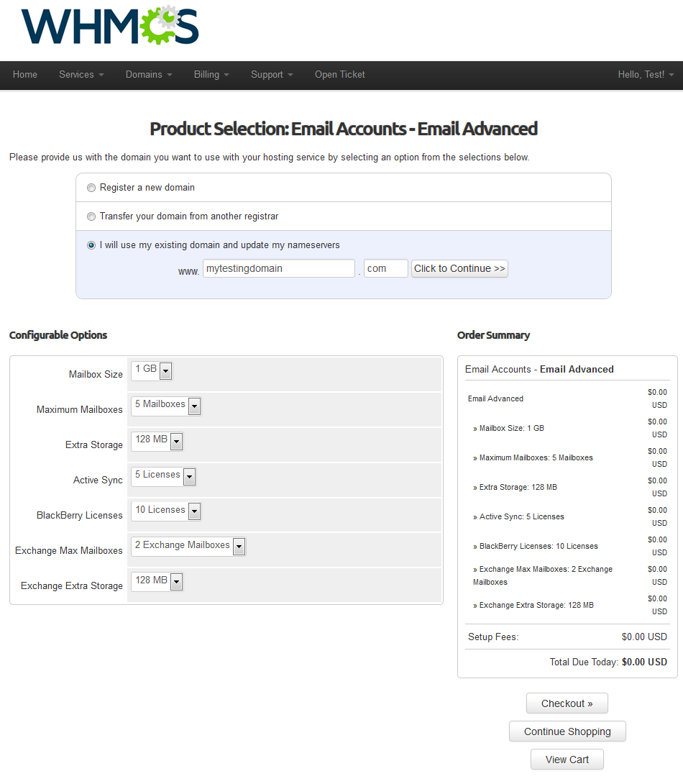Open the Domains menu
The width and height of the screenshot is (683, 784).
click(x=149, y=75)
